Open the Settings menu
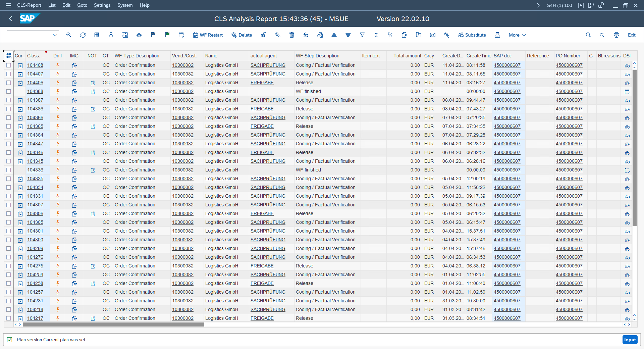 [x=102, y=5]
